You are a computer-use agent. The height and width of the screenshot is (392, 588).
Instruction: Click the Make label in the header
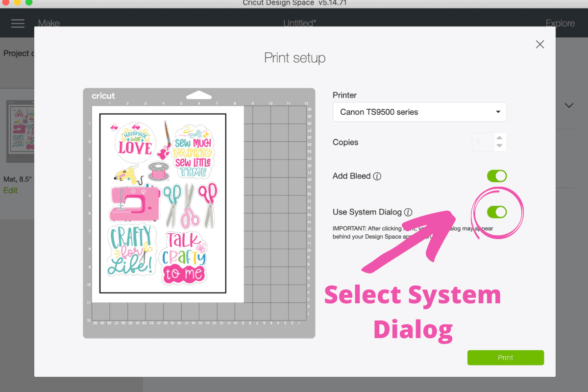(x=49, y=23)
